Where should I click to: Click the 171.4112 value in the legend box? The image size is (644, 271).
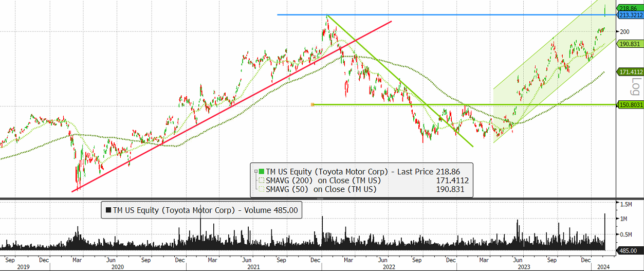point(452,180)
